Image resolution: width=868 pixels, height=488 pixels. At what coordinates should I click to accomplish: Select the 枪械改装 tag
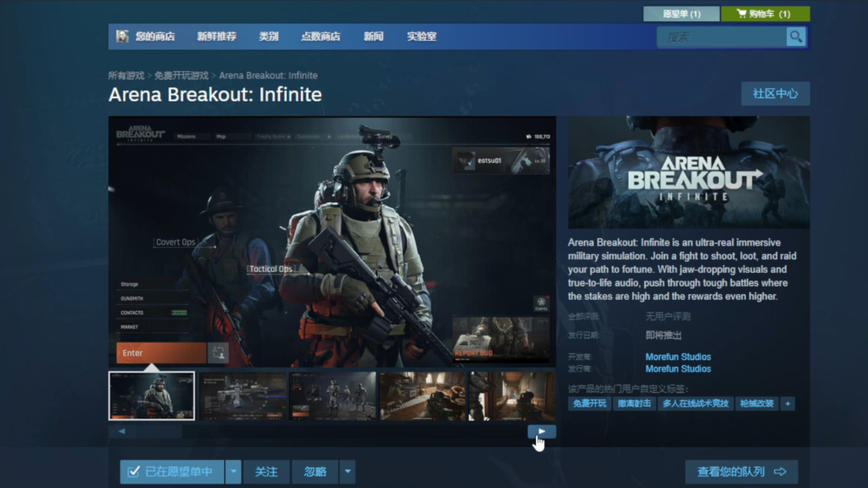(757, 403)
